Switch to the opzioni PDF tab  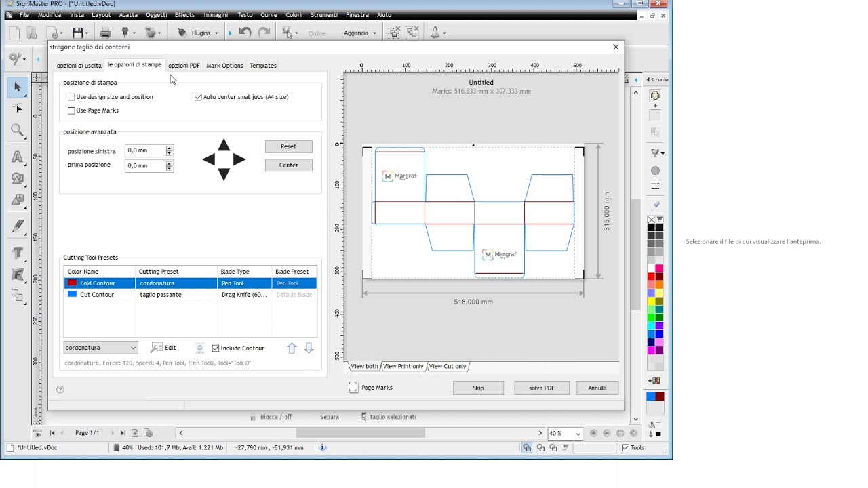[x=184, y=66]
